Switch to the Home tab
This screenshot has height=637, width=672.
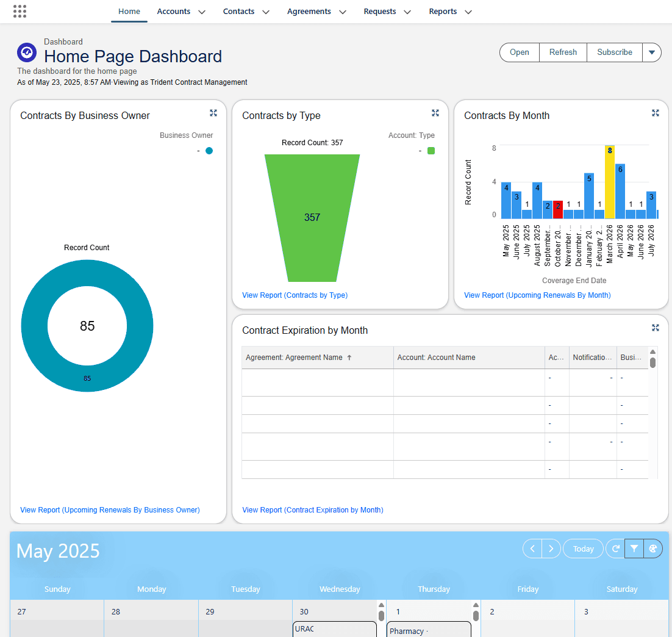coord(129,12)
